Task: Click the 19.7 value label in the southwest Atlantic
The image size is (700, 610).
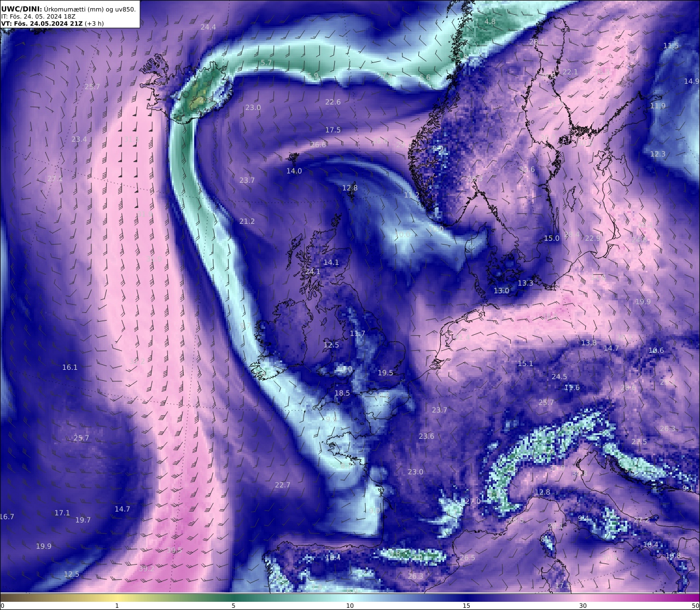Action: coord(83,520)
